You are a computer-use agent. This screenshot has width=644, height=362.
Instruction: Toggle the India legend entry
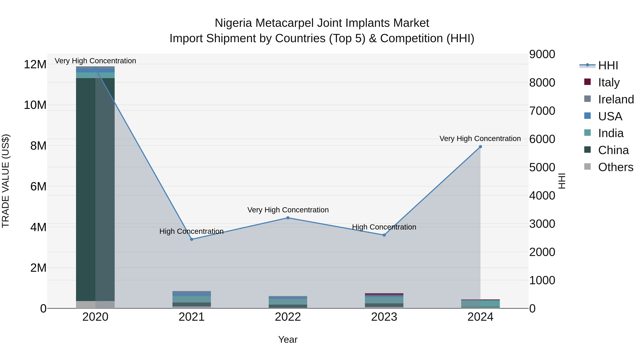pyautogui.click(x=604, y=133)
